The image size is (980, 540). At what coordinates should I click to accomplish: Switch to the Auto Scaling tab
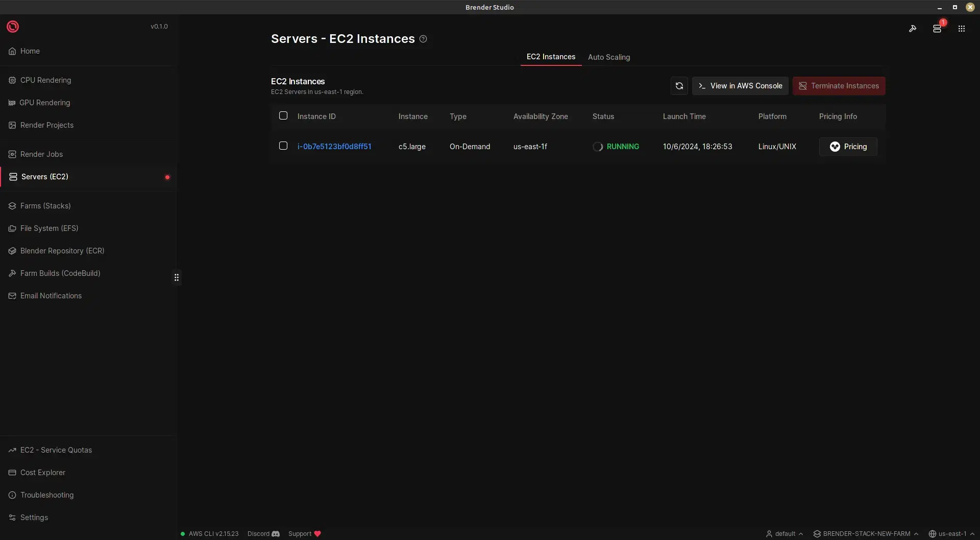click(608, 57)
